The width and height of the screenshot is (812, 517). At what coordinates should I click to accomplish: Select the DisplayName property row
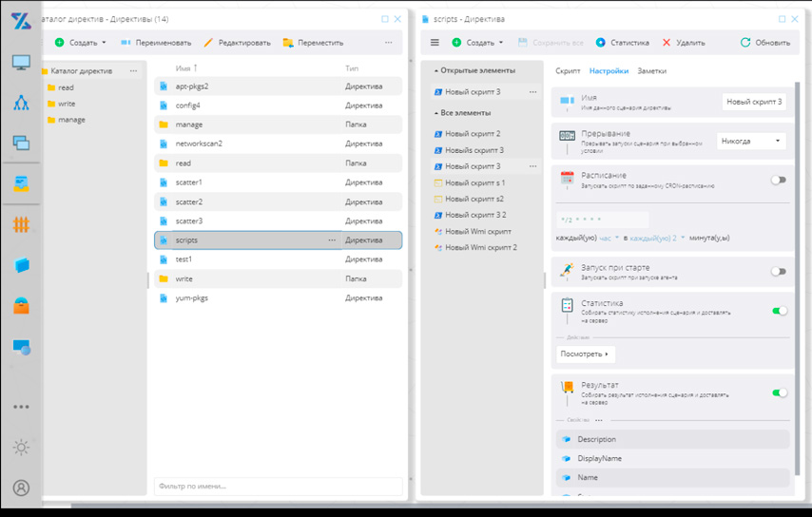[x=672, y=458]
